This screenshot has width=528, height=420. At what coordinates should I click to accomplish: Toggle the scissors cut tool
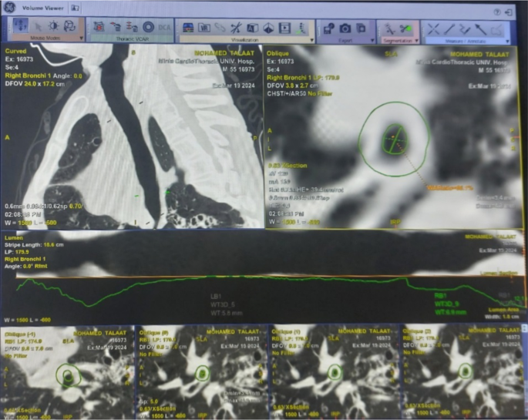click(x=406, y=29)
